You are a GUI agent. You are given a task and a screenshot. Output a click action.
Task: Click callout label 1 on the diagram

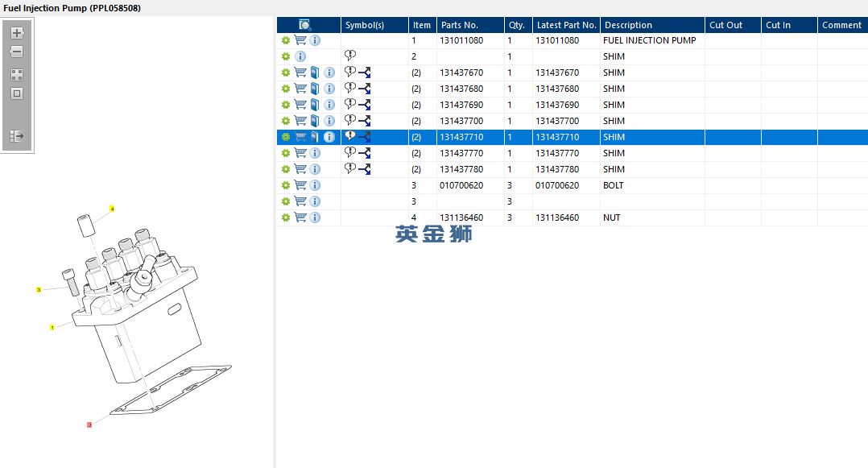(x=52, y=328)
